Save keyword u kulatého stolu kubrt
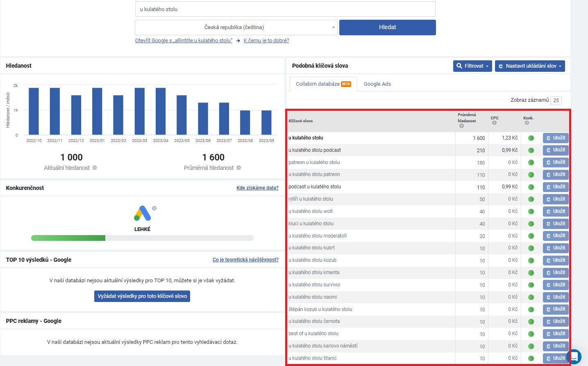Viewport: 588px width, 366px height. point(556,248)
